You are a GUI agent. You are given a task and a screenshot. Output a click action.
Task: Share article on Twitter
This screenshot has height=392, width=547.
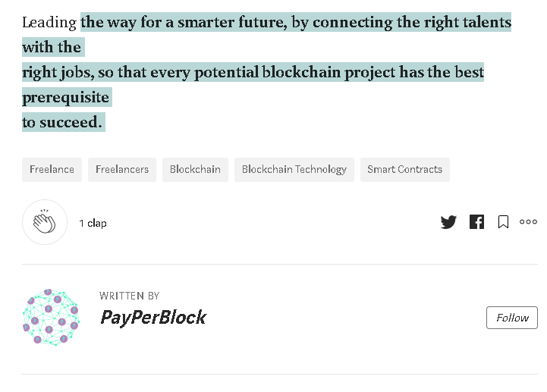[x=448, y=222]
